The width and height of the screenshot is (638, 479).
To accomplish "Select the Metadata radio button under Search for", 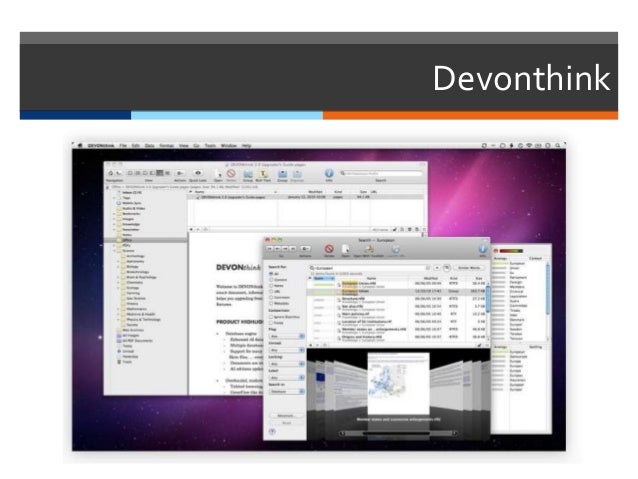I will (271, 303).
